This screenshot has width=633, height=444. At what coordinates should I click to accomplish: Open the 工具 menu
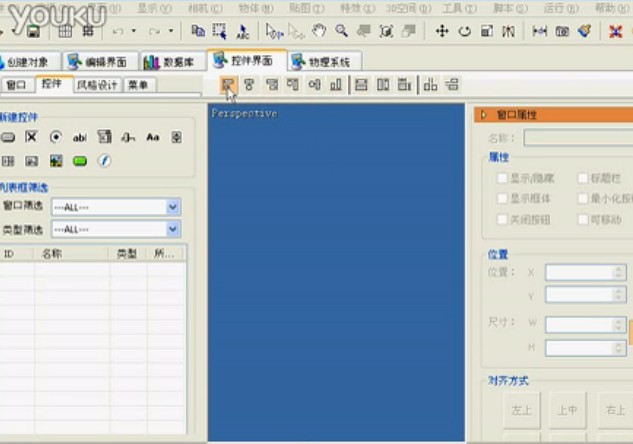(459, 8)
